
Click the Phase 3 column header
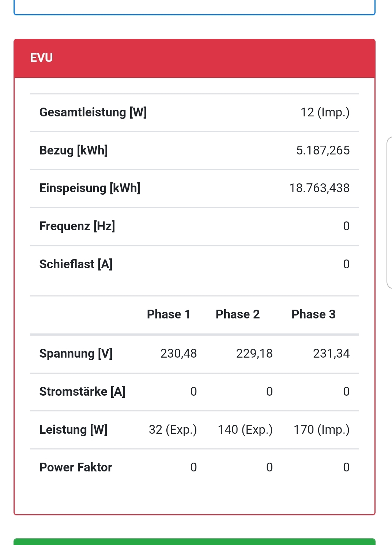pyautogui.click(x=313, y=314)
